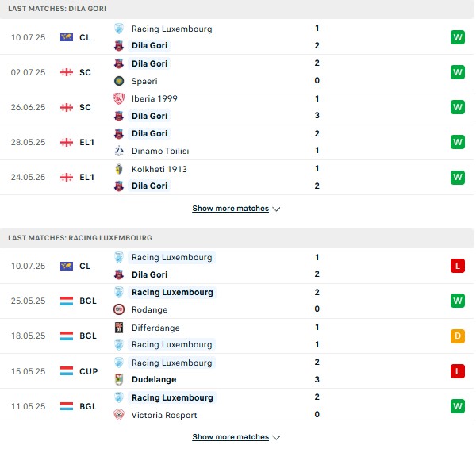Click the red L badge for the Dudelange match

click(458, 371)
